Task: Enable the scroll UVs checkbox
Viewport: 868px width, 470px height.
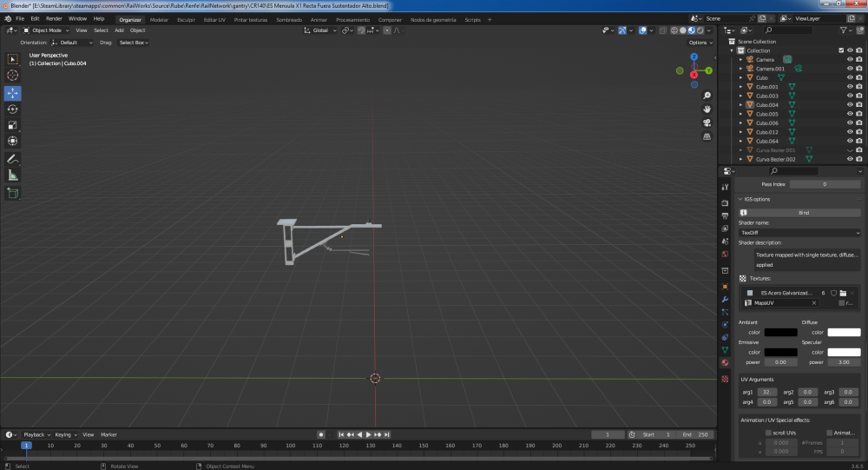Action: [768, 433]
